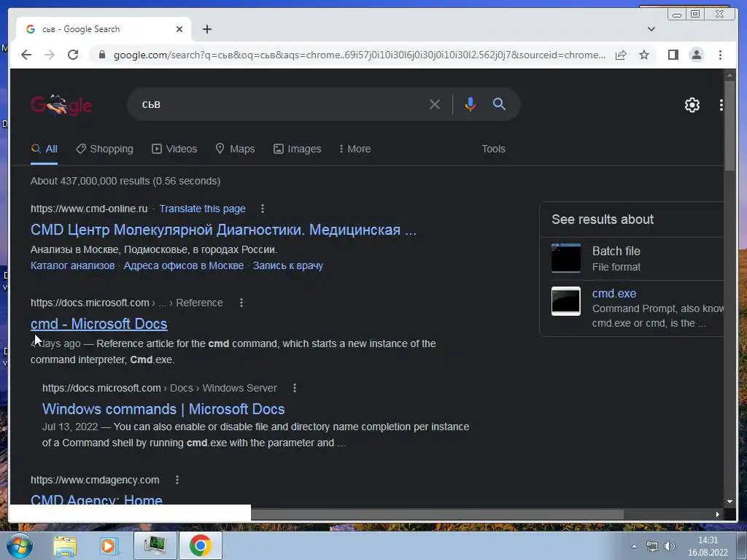Click the vertical scrollbar down arrow
Image resolution: width=747 pixels, height=560 pixels.
click(x=729, y=502)
